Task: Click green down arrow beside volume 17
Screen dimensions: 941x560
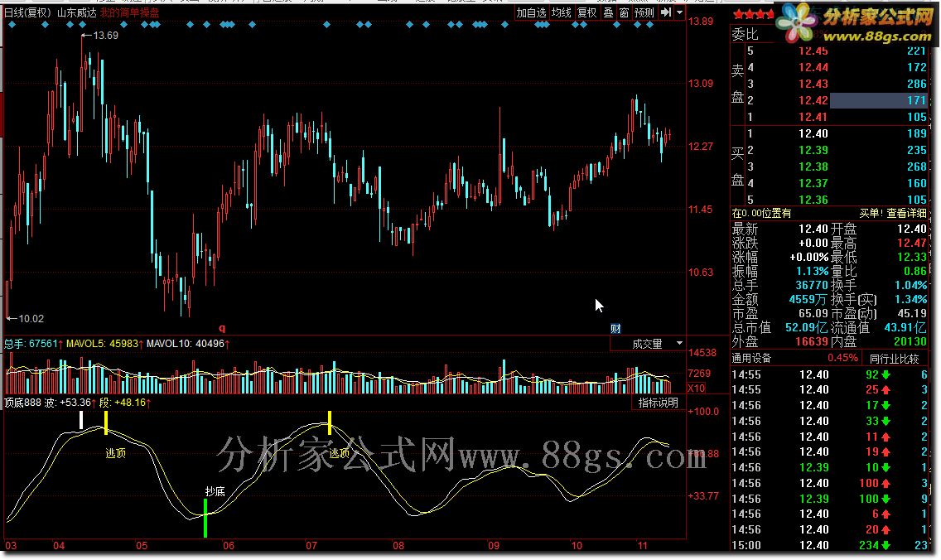Action: tap(886, 406)
